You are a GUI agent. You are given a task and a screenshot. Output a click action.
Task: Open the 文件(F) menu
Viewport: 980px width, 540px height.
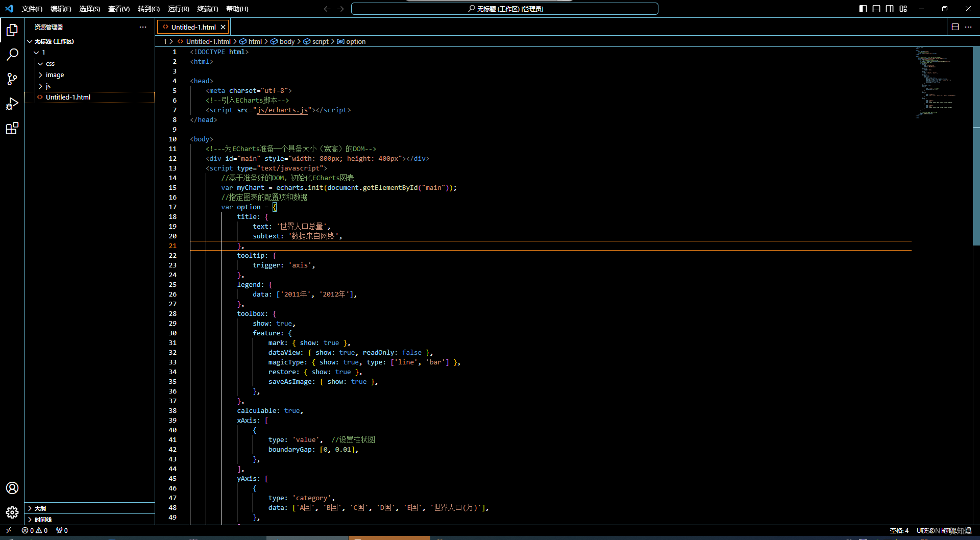click(32, 9)
